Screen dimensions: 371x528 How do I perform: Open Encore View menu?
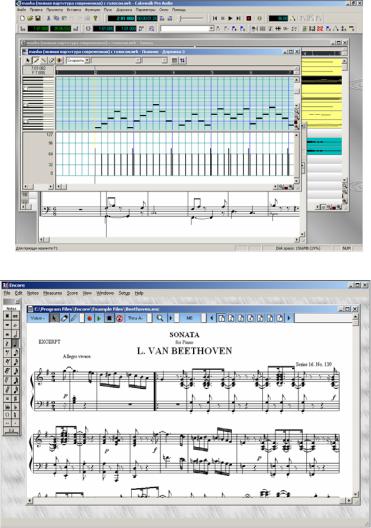pyautogui.click(x=87, y=293)
